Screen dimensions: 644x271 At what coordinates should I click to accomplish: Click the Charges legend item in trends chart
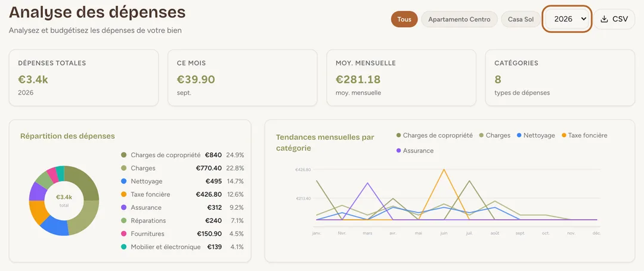[494, 135]
